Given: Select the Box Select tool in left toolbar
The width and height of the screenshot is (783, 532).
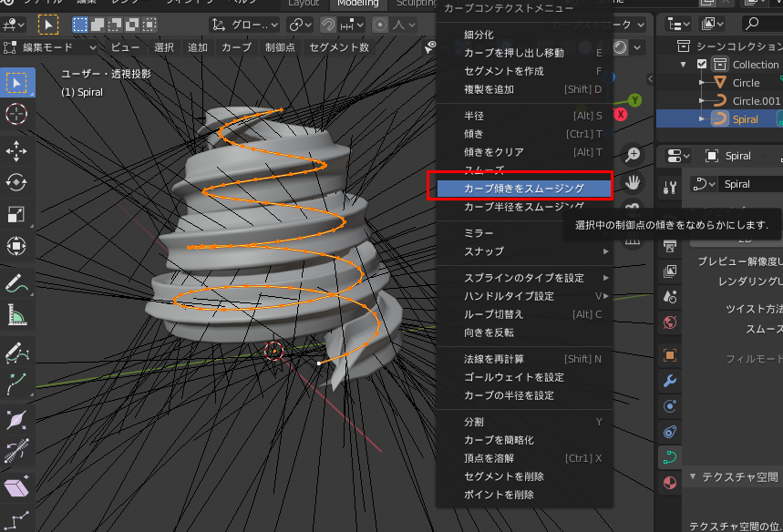Looking at the screenshot, I should (x=17, y=83).
